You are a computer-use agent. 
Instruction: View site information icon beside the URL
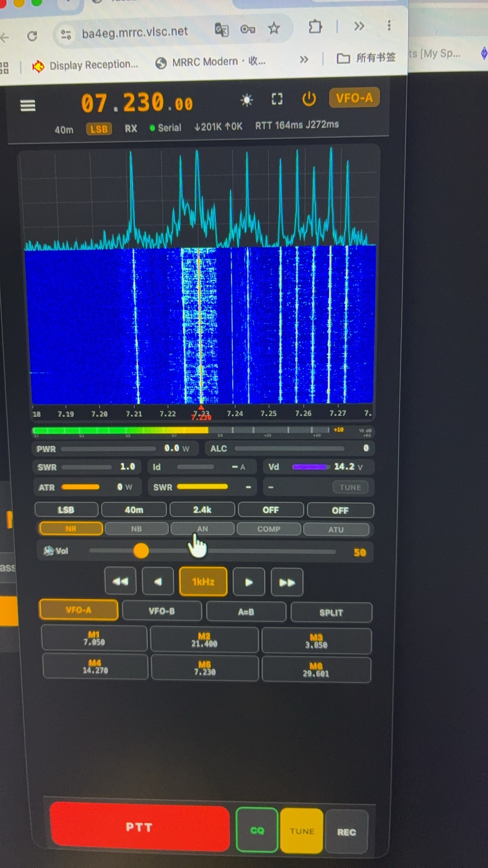click(x=66, y=34)
